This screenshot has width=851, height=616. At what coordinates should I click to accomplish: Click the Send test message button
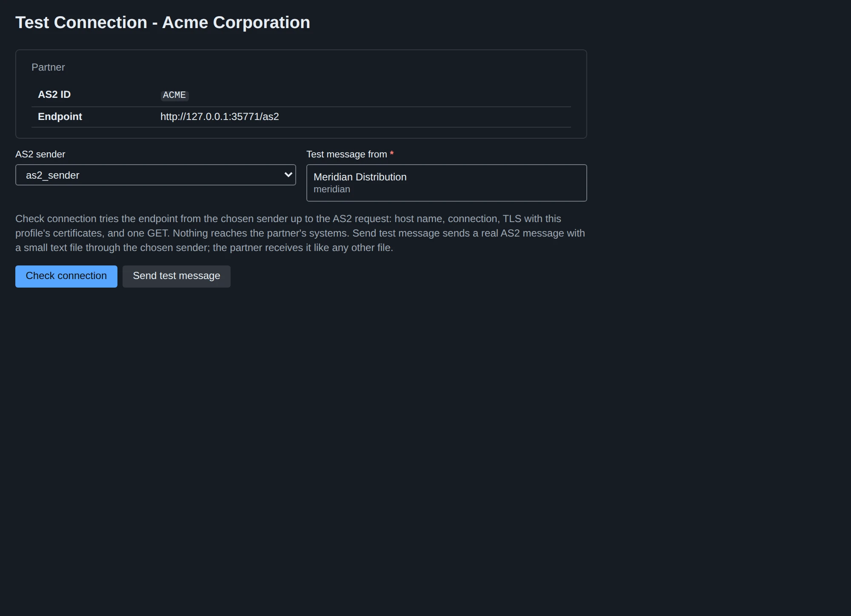tap(177, 277)
